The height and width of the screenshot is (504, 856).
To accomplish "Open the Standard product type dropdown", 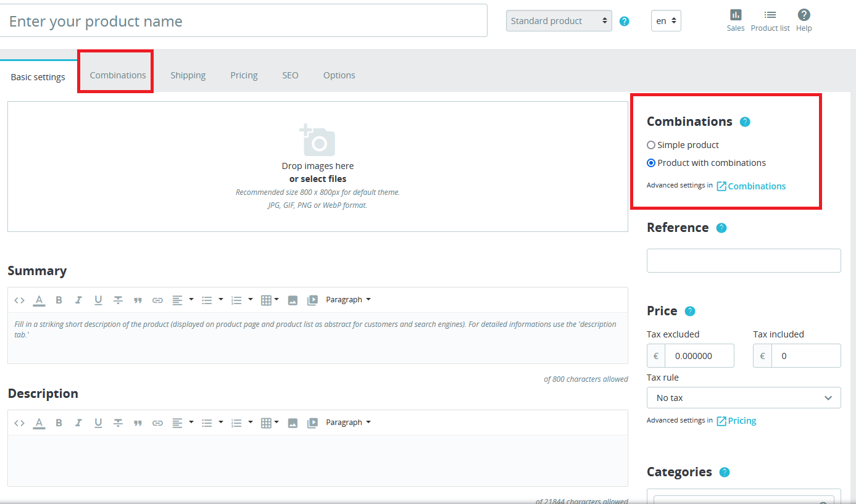I will pyautogui.click(x=559, y=21).
